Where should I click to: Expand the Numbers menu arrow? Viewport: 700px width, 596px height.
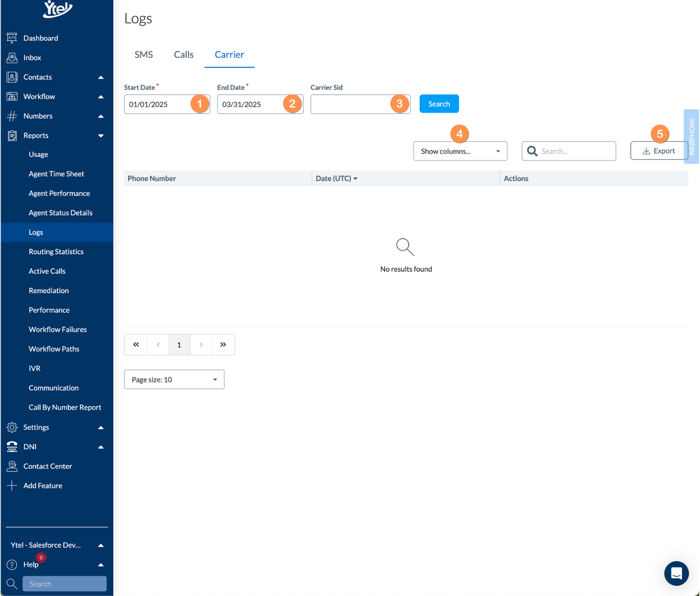[x=101, y=116]
